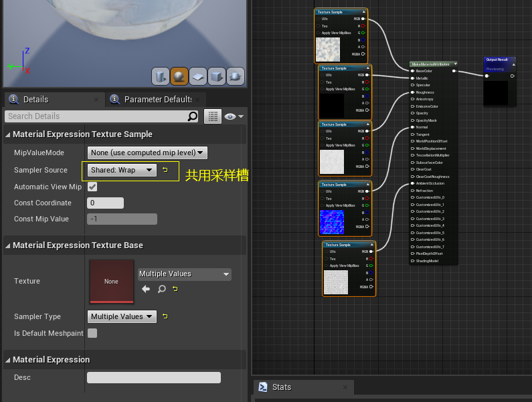Open the eye view options menu

[234, 116]
